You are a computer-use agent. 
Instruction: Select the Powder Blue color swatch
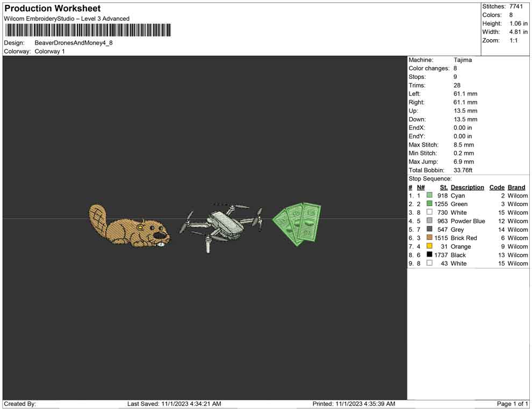point(429,221)
